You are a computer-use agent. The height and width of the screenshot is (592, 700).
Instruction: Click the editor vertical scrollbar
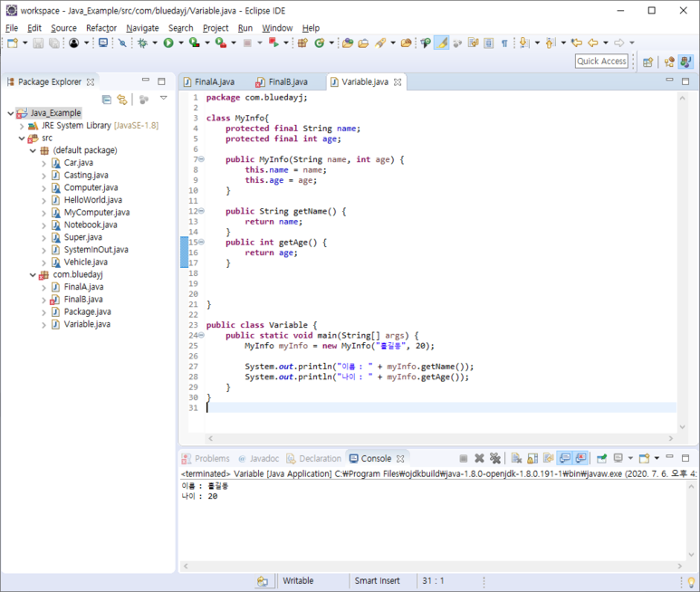[x=682, y=263]
